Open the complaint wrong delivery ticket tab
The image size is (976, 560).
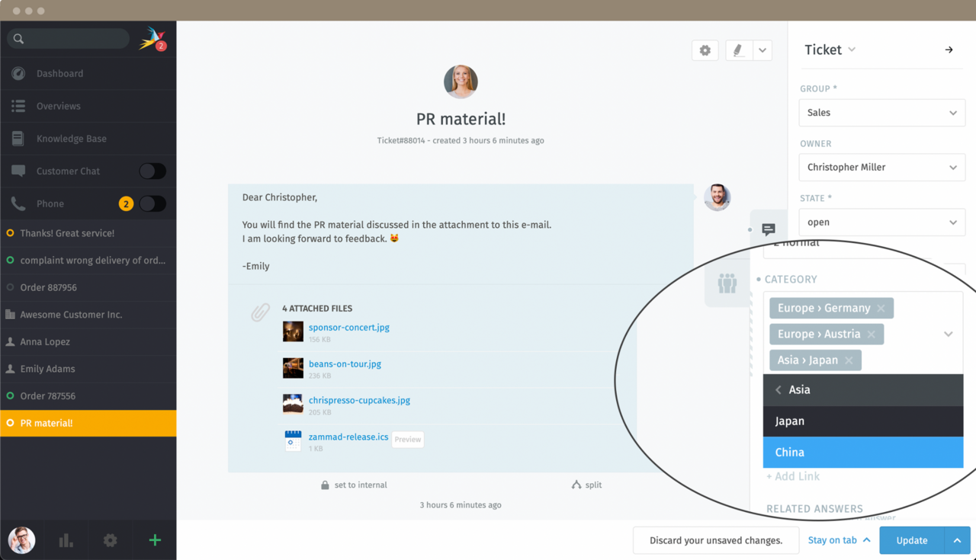click(88, 261)
